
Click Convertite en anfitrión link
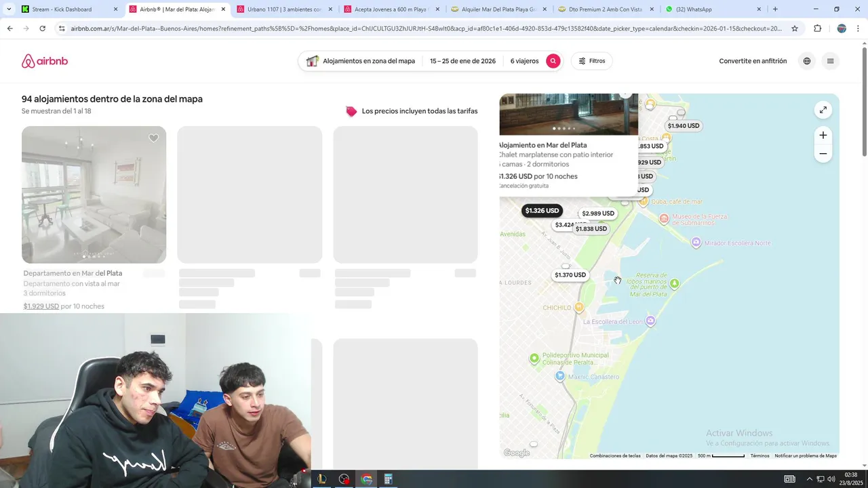pyautogui.click(x=753, y=61)
